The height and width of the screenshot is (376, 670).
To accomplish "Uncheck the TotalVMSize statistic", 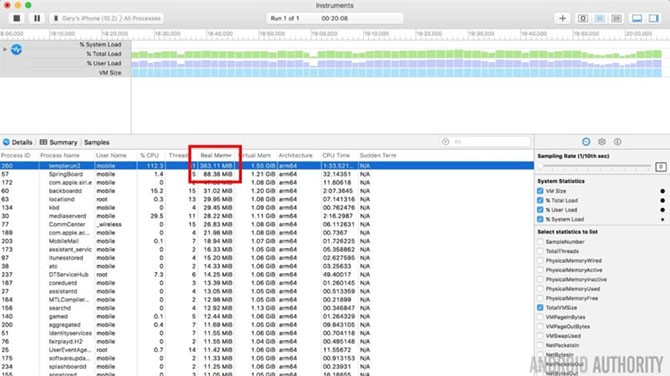I will [x=540, y=308].
